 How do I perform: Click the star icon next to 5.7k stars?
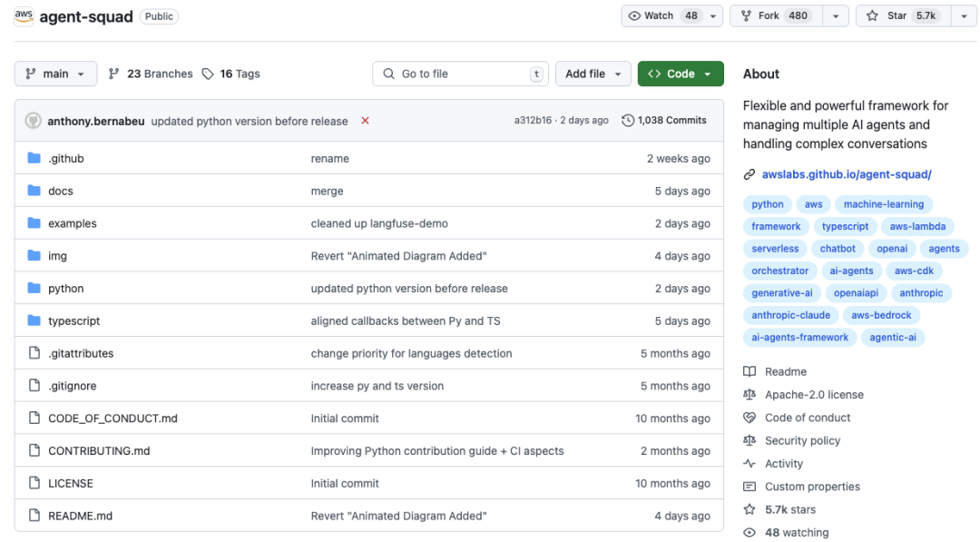(750, 509)
